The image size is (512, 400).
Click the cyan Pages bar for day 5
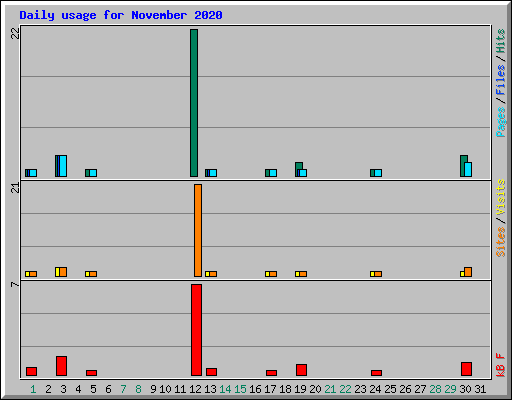pos(93,173)
